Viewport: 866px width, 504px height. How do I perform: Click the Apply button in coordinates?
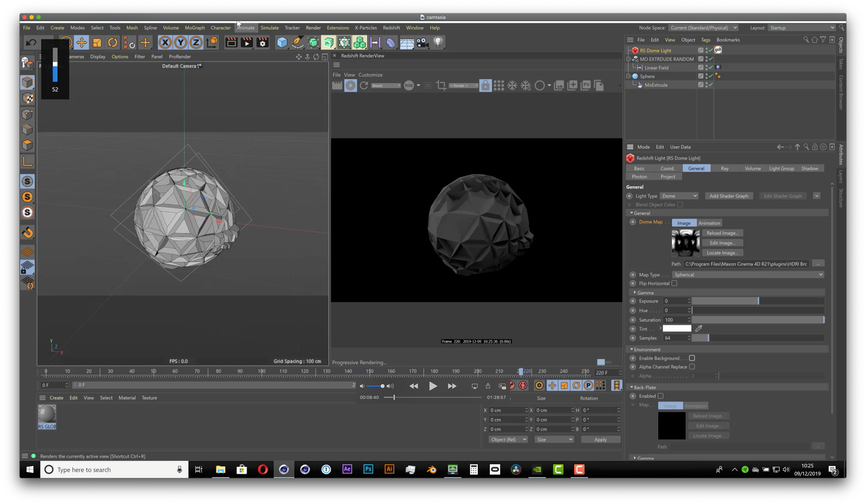(600, 439)
